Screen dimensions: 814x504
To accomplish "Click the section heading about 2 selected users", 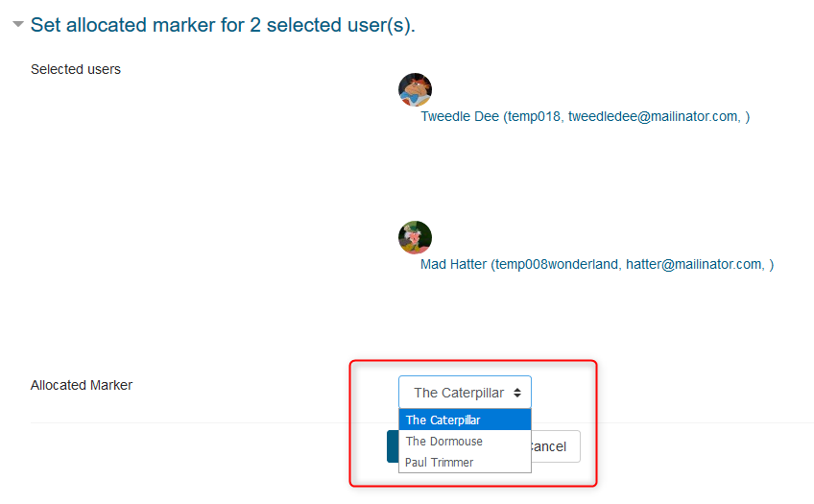I will coord(223,25).
